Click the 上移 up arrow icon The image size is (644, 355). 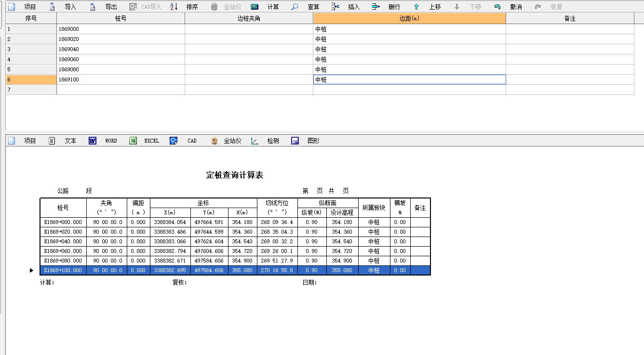click(416, 7)
